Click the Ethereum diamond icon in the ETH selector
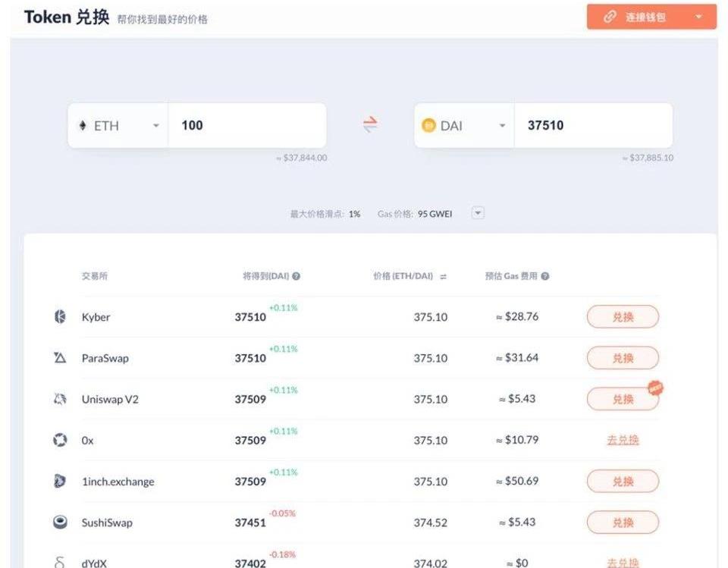The image size is (728, 568). [x=83, y=125]
